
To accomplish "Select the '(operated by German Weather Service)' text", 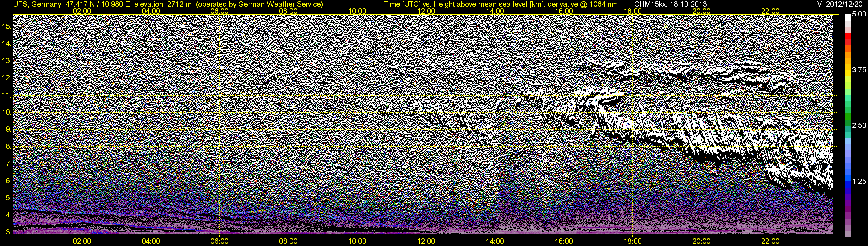I will [x=260, y=4].
